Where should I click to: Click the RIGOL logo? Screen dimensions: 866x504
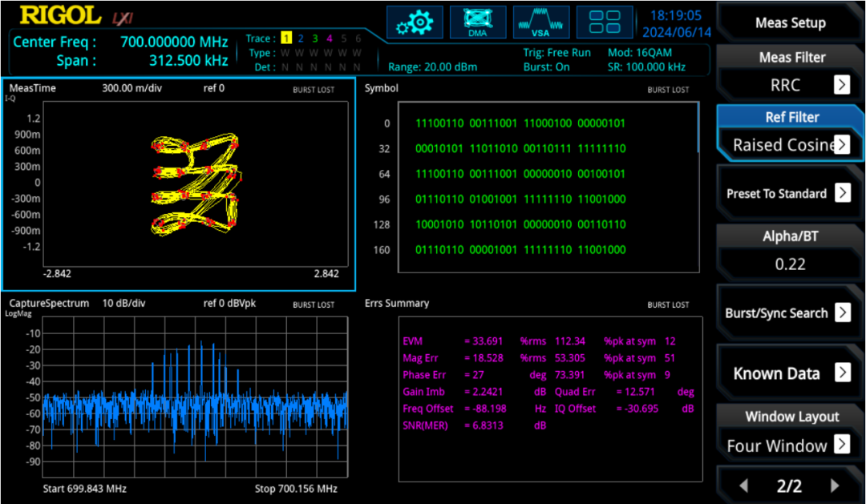(61, 15)
